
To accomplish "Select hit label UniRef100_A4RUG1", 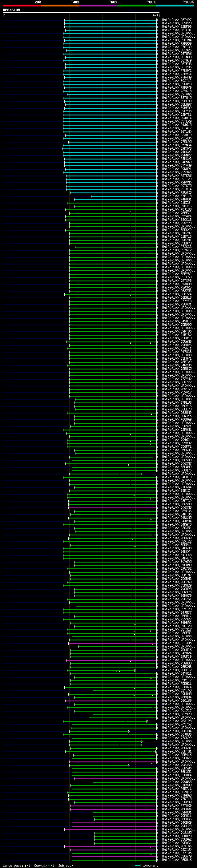I will coord(177,199).
